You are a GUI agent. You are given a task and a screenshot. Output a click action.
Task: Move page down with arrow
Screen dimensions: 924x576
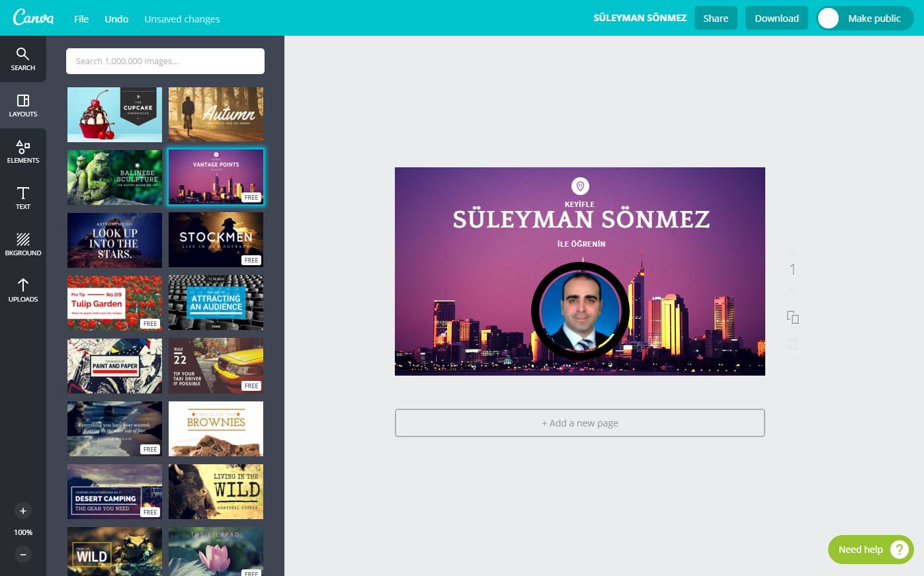tap(792, 290)
